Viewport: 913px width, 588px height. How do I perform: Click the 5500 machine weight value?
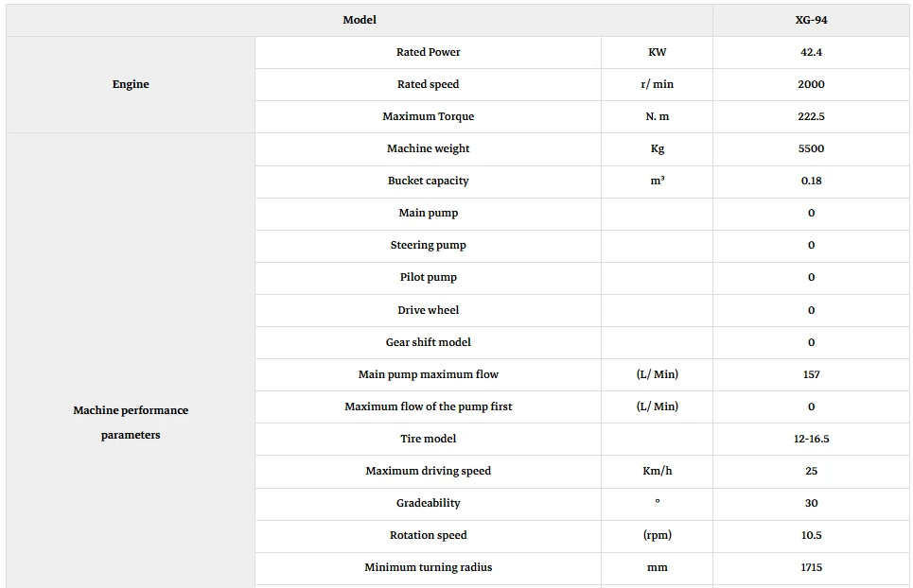pyautogui.click(x=811, y=148)
